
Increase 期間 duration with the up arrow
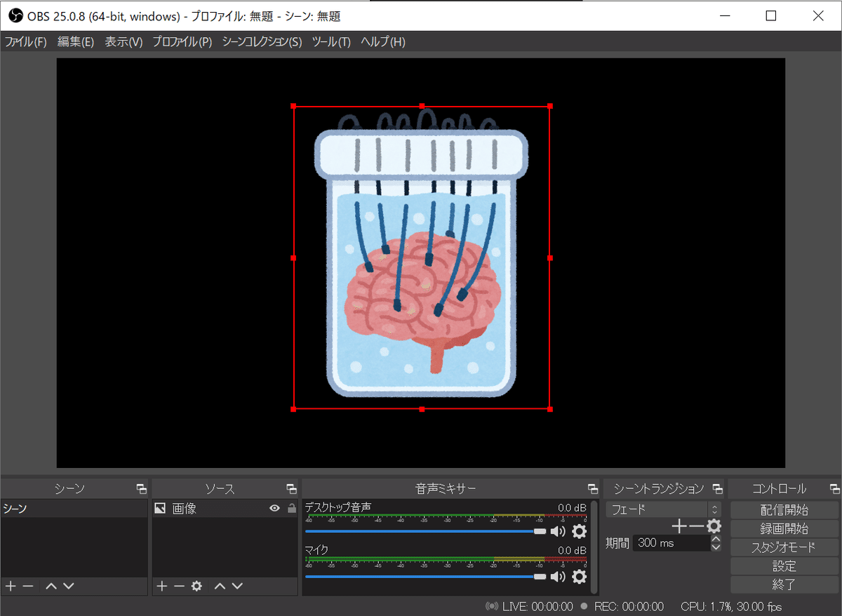(716, 539)
